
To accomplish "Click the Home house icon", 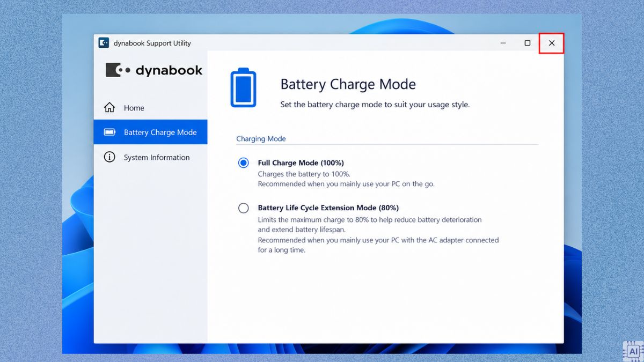I will 109,107.
